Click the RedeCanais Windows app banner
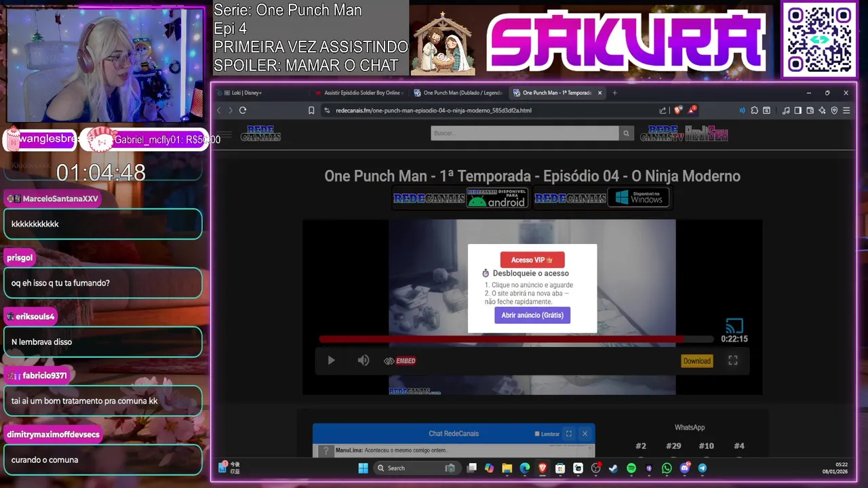Viewport: 868px width, 488px height. click(x=602, y=198)
